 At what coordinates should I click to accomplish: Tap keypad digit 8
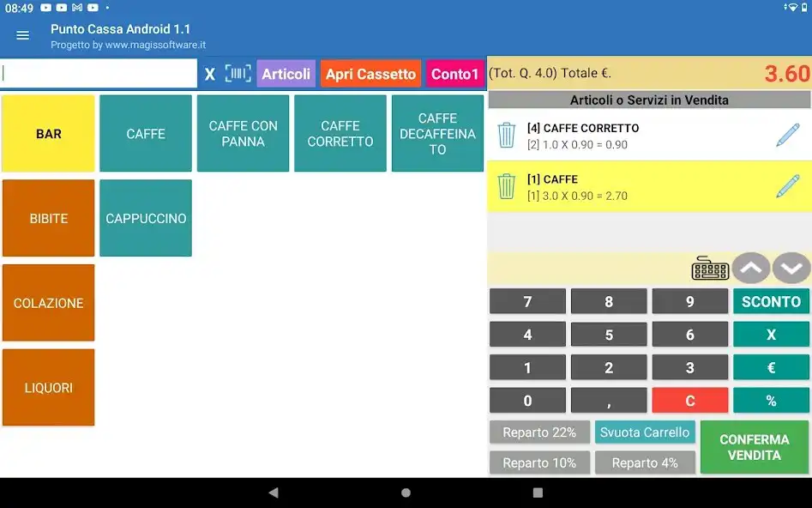(x=609, y=301)
